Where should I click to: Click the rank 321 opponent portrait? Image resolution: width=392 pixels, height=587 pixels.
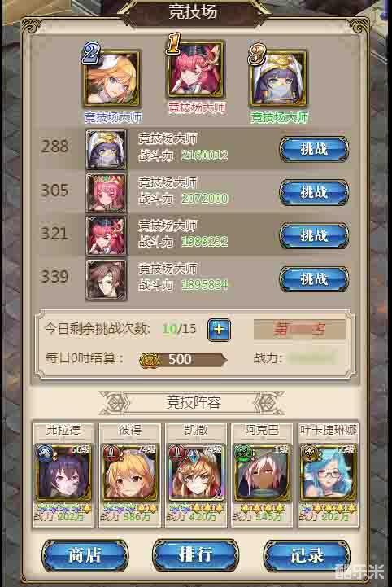coord(107,236)
